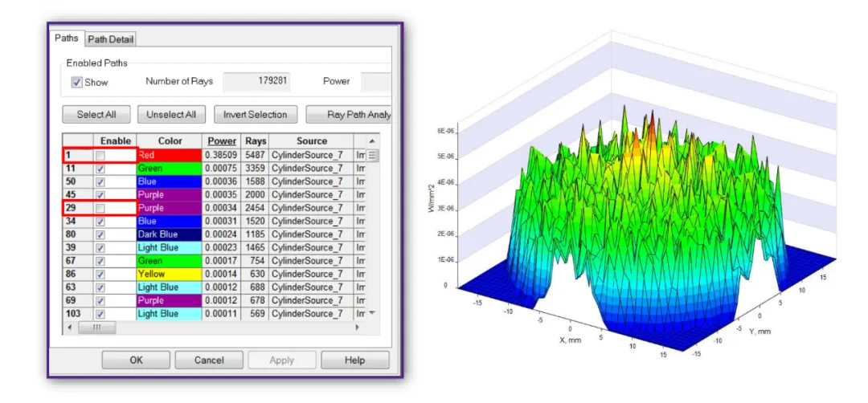
Task: Select the Dark Blue color cell of path 80
Action: [167, 234]
